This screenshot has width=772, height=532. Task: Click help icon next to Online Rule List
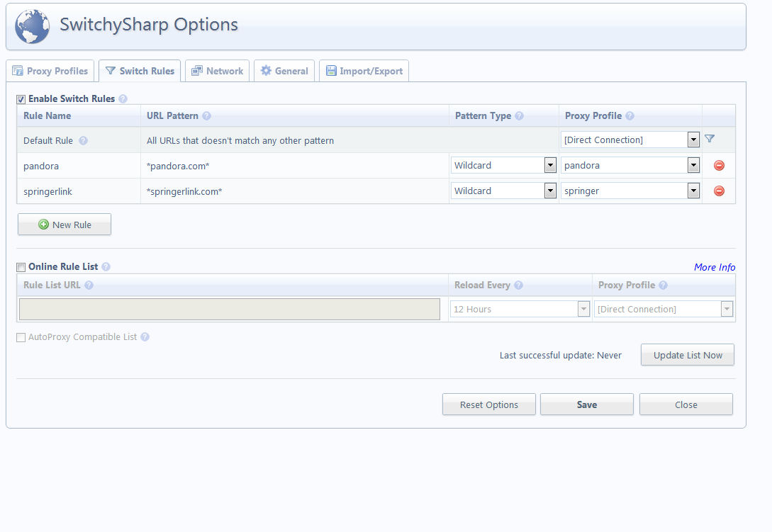click(x=106, y=267)
